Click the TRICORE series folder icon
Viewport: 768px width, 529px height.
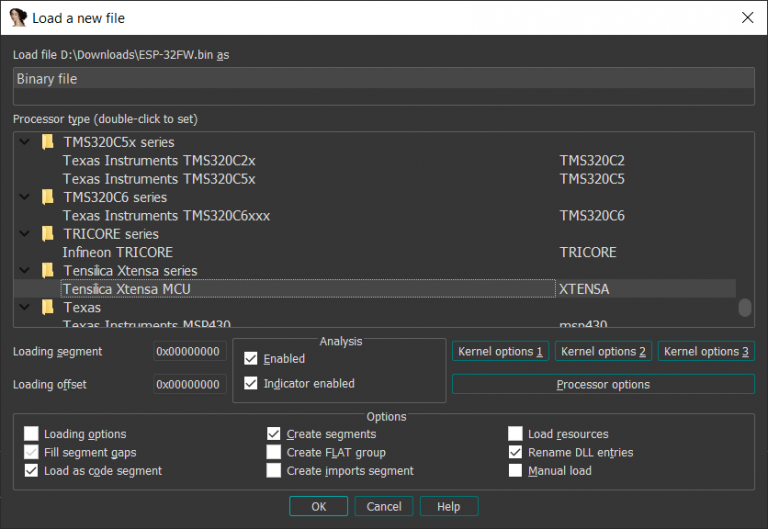coord(47,234)
